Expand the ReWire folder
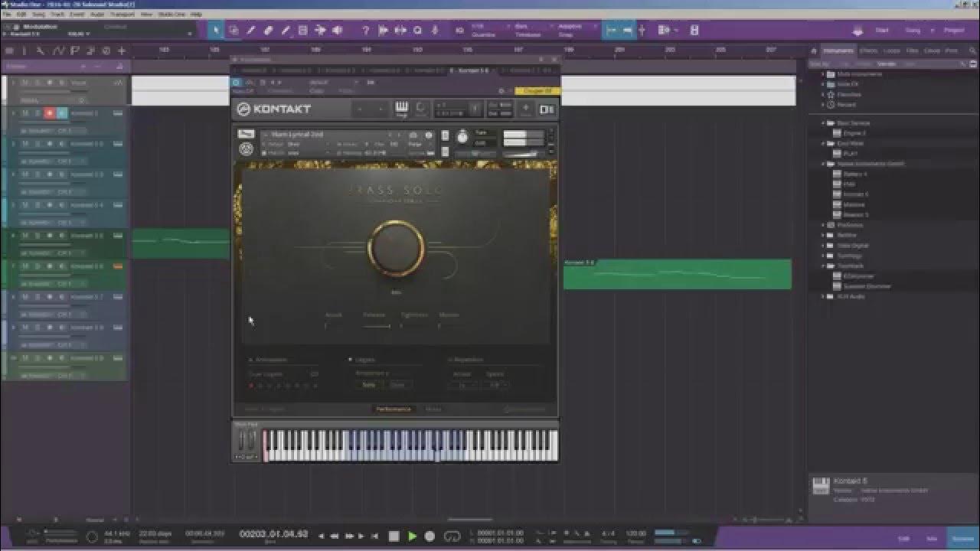This screenshot has height=551, width=980. 824,235
